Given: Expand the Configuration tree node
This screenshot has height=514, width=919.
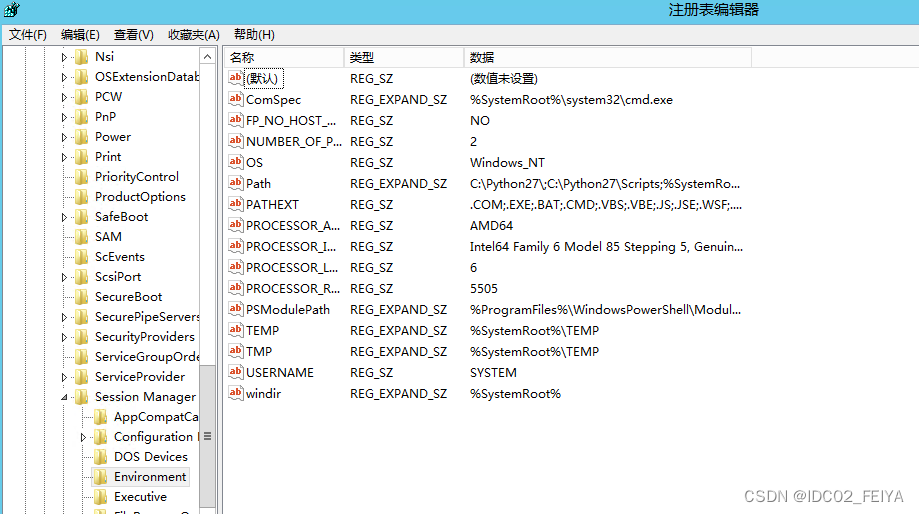Looking at the screenshot, I should coord(83,437).
